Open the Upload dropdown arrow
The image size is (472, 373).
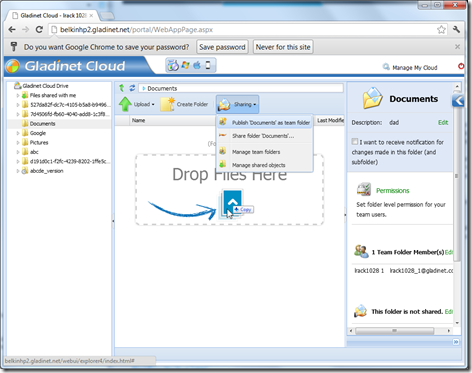pos(153,104)
